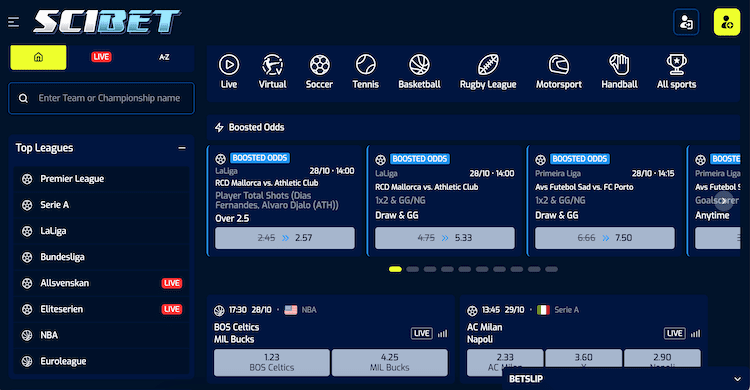Open NBA in Top Leagues

tap(101, 335)
